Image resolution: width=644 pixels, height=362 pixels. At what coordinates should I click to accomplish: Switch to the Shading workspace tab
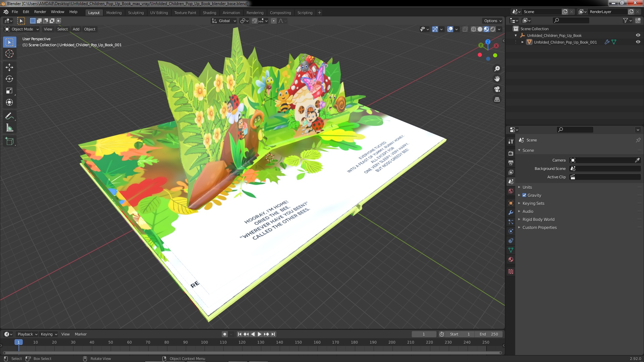209,13
